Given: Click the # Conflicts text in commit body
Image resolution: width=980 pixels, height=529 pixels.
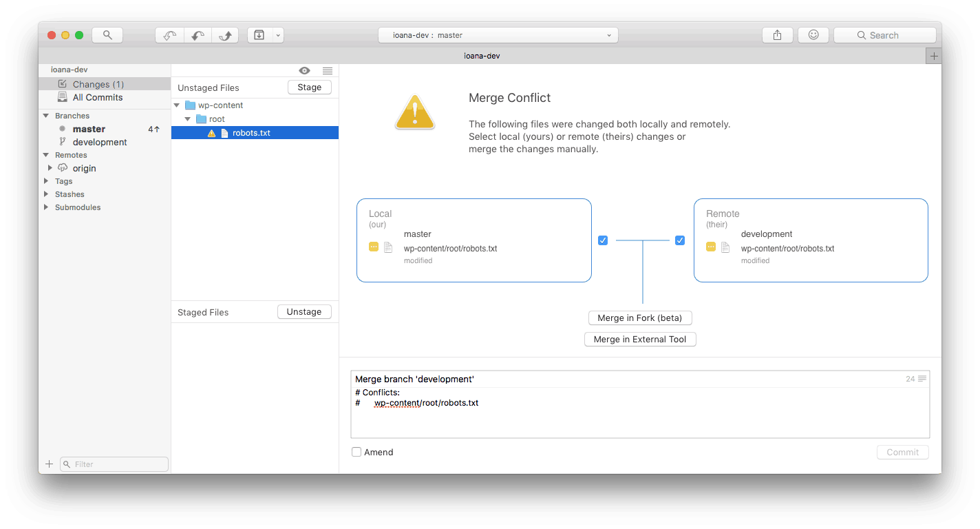Looking at the screenshot, I should pyautogui.click(x=378, y=393).
